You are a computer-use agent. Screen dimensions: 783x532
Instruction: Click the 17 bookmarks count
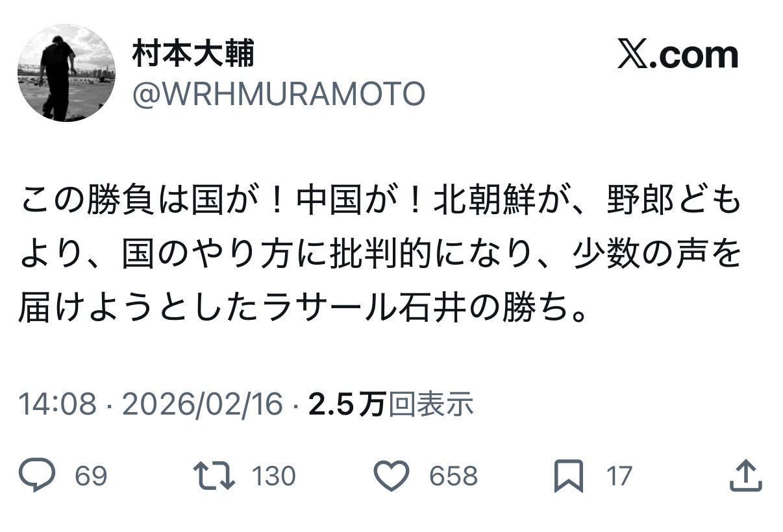619,477
